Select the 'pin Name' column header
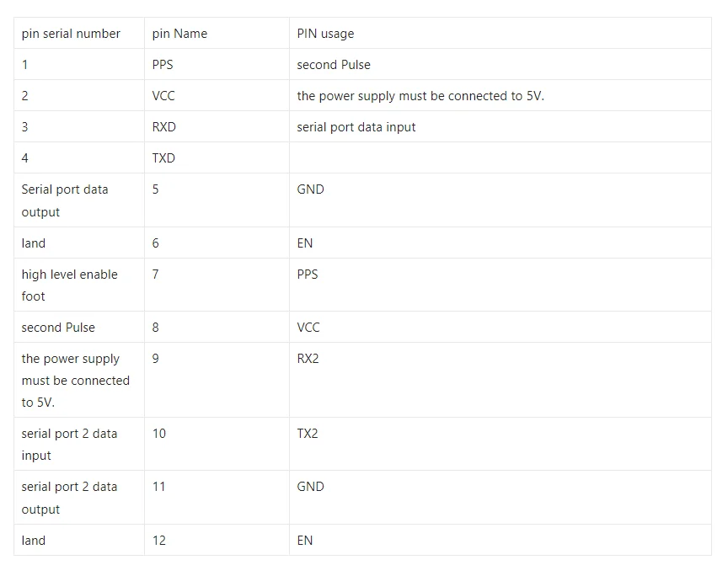This screenshot has height=576, width=728. 217,34
